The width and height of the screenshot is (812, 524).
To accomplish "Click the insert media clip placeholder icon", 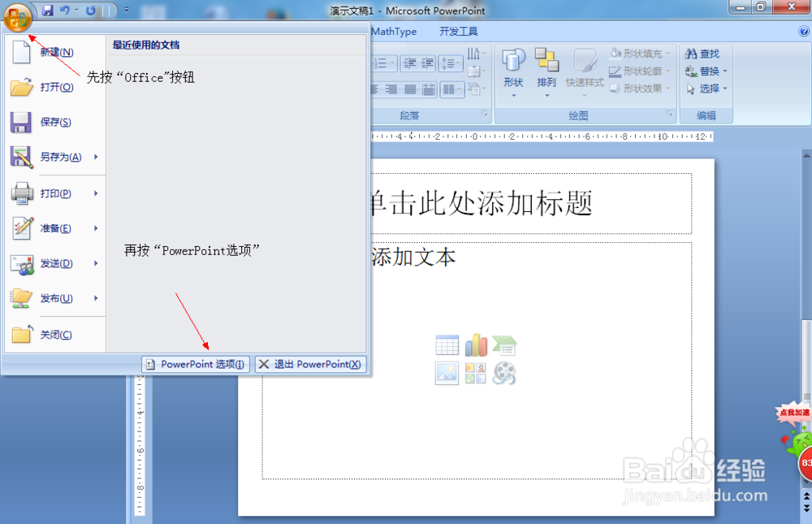I will coord(504,373).
